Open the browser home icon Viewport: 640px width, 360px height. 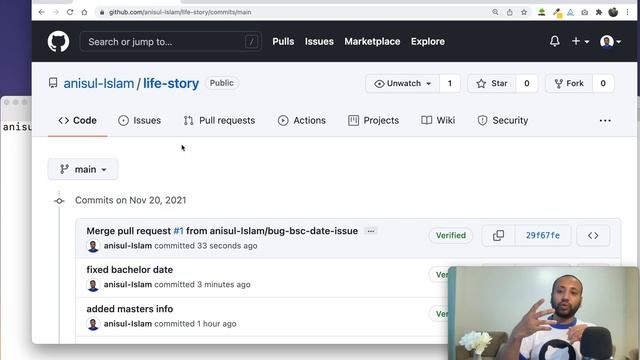tap(84, 12)
